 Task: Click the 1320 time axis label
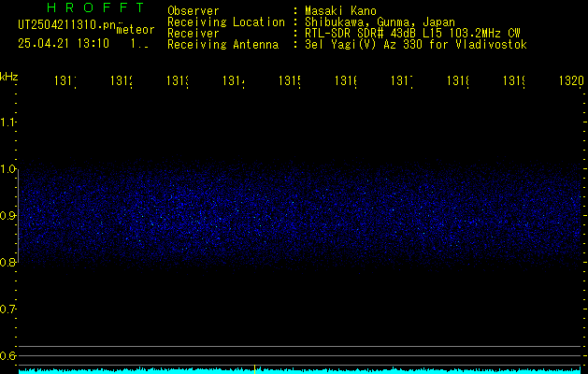[x=571, y=80]
